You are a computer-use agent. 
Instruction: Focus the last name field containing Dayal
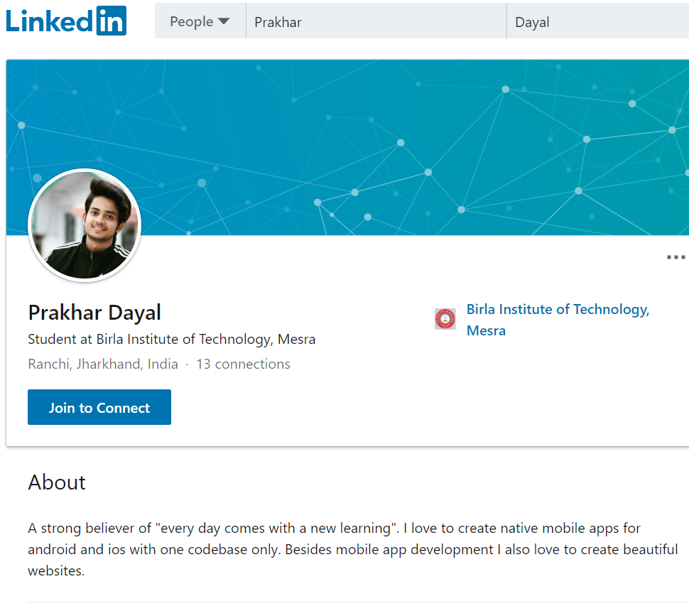point(597,22)
